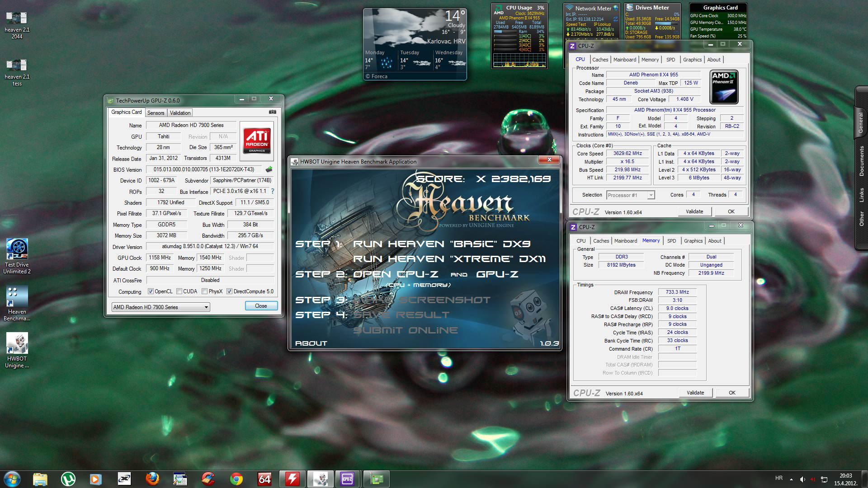Image resolution: width=868 pixels, height=488 pixels.
Task: Toggle the DirectCompute 5.0 checkbox
Action: pos(230,291)
